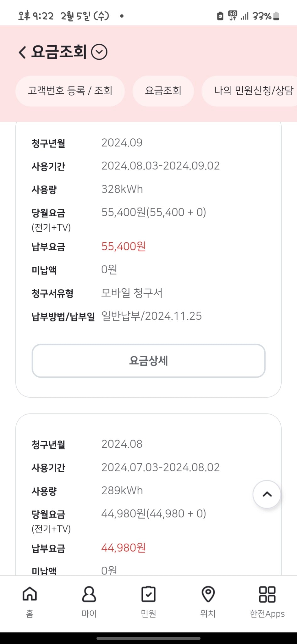The width and height of the screenshot is (297, 644).
Task: Open the 고객번호 등록 / 조회 tab
Action: pos(70,91)
